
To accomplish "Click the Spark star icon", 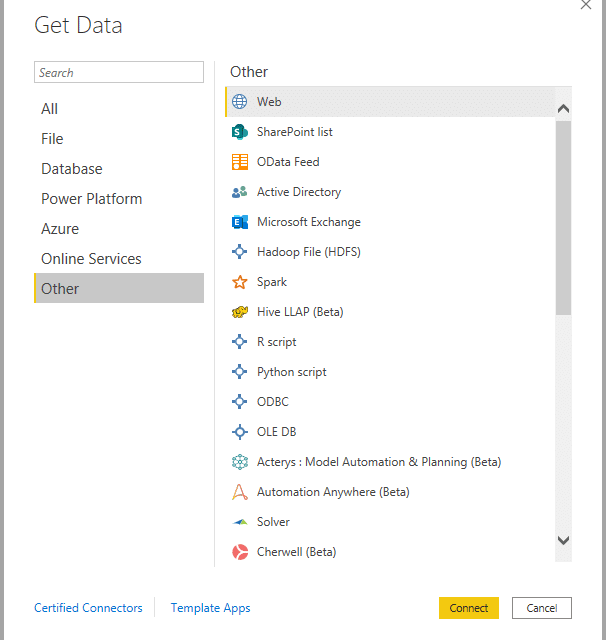I will pos(240,282).
